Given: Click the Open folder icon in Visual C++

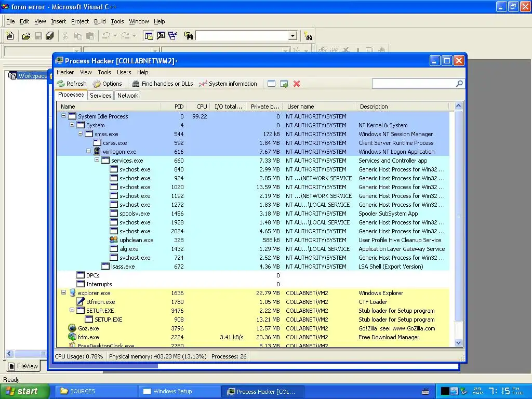Looking at the screenshot, I should tap(26, 36).
